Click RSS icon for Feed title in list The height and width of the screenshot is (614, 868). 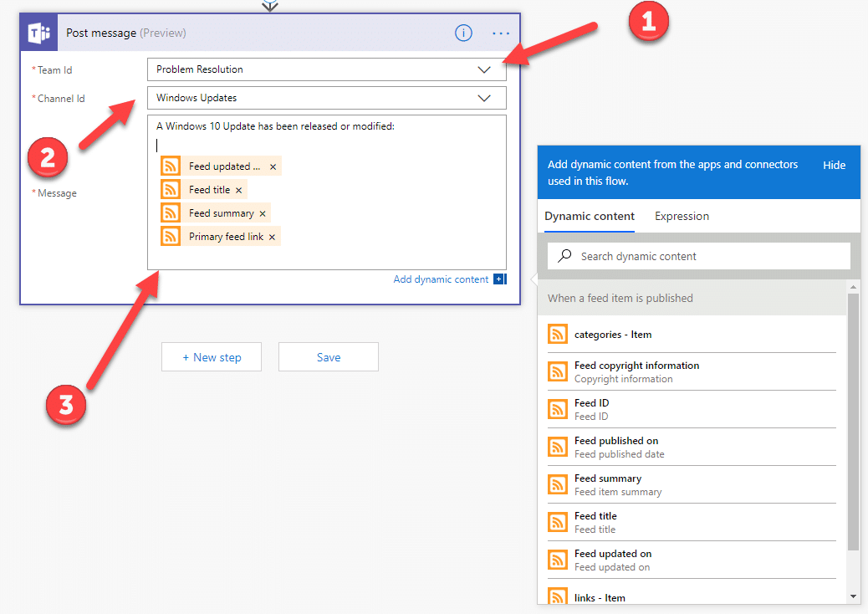point(558,522)
